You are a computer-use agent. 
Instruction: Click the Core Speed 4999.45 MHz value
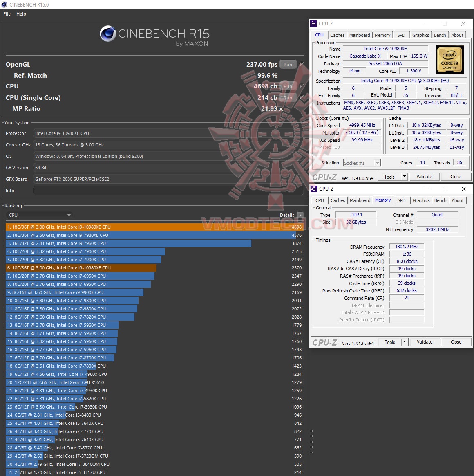pyautogui.click(x=362, y=126)
